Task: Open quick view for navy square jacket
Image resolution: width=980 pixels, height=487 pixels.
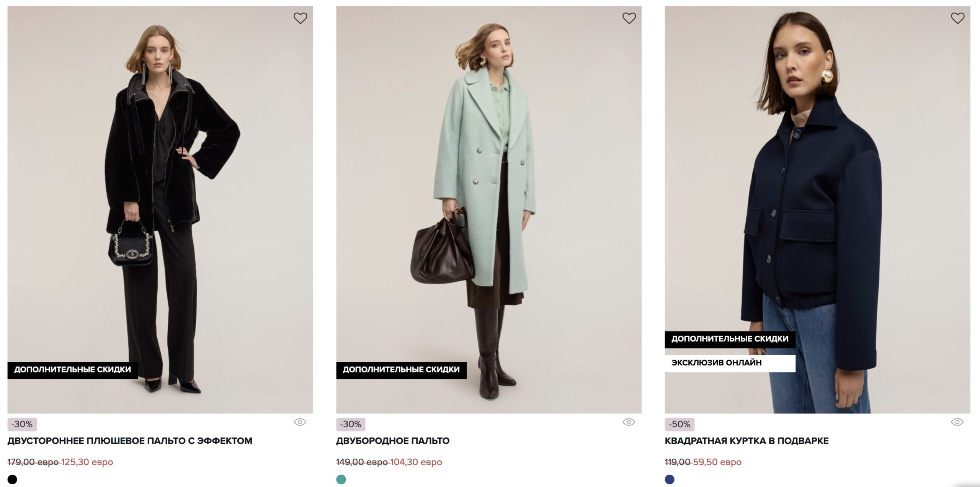Action: click(957, 422)
